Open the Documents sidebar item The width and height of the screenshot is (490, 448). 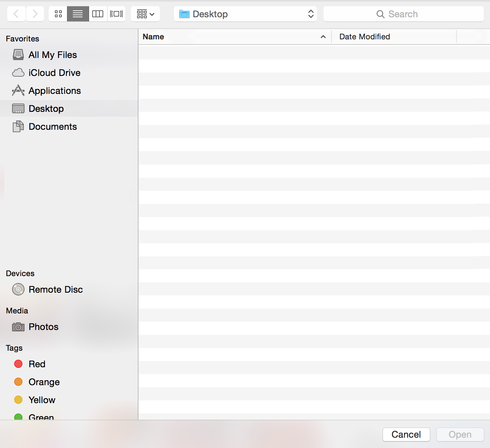(x=52, y=127)
